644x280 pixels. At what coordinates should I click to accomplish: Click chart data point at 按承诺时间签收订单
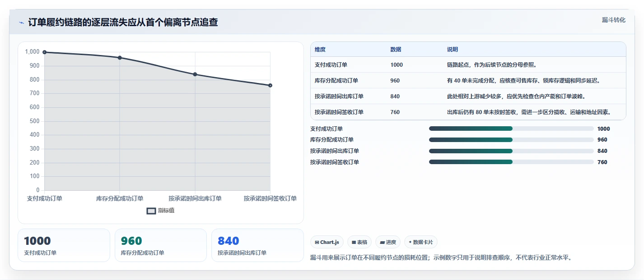270,85
